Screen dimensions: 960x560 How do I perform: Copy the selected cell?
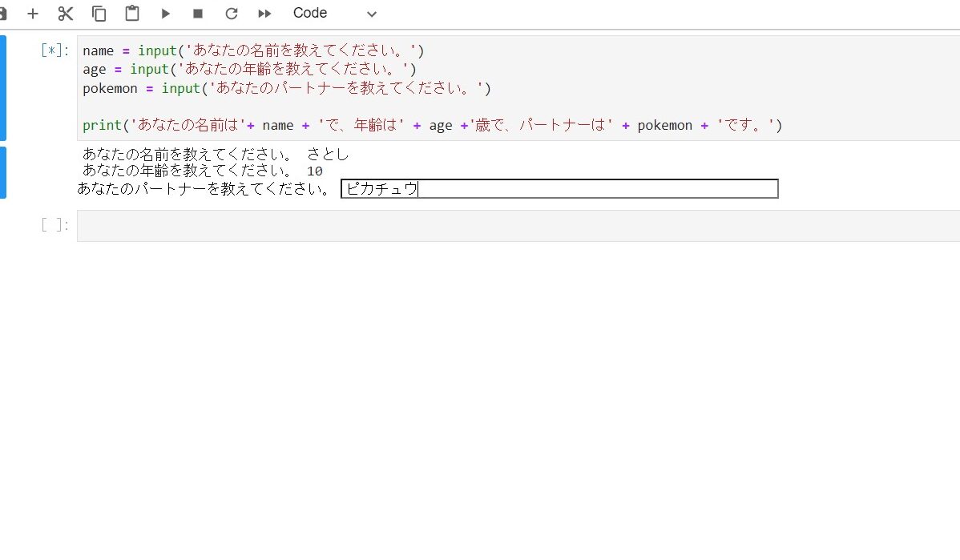click(99, 14)
